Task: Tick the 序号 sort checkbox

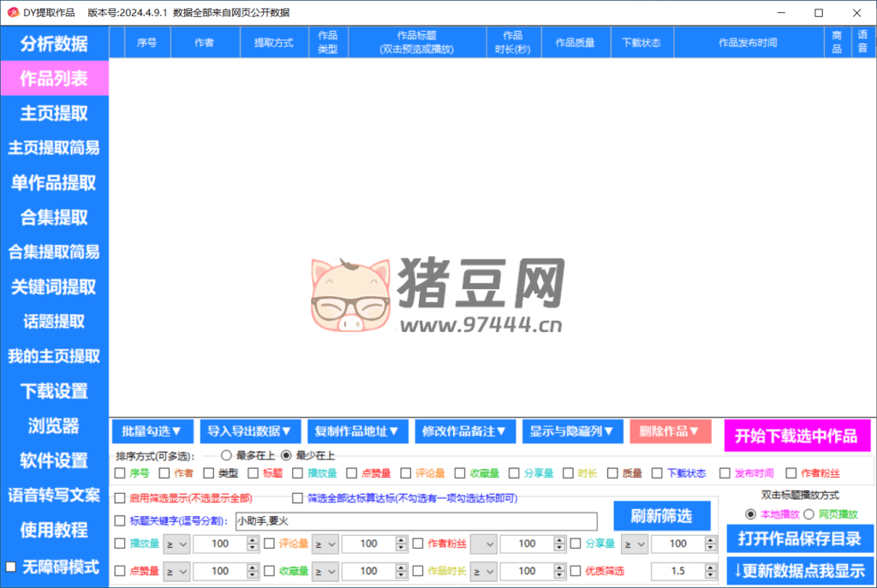Action: click(x=120, y=473)
